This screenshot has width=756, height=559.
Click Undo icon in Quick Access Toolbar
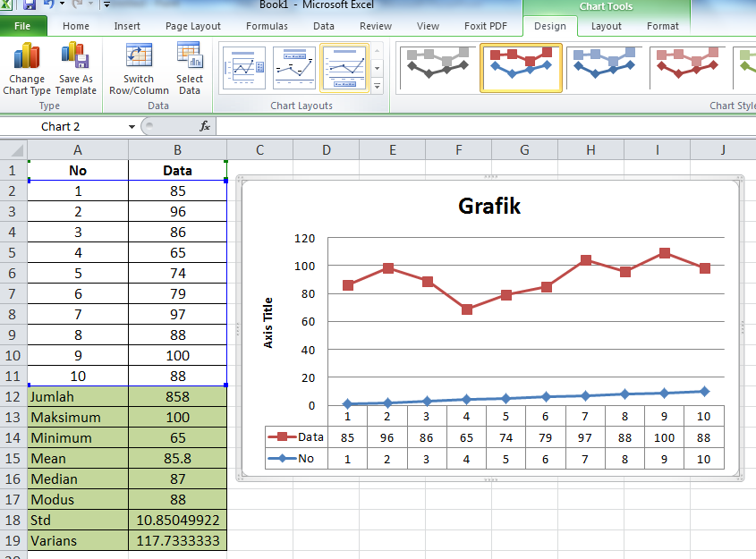[48, 4]
